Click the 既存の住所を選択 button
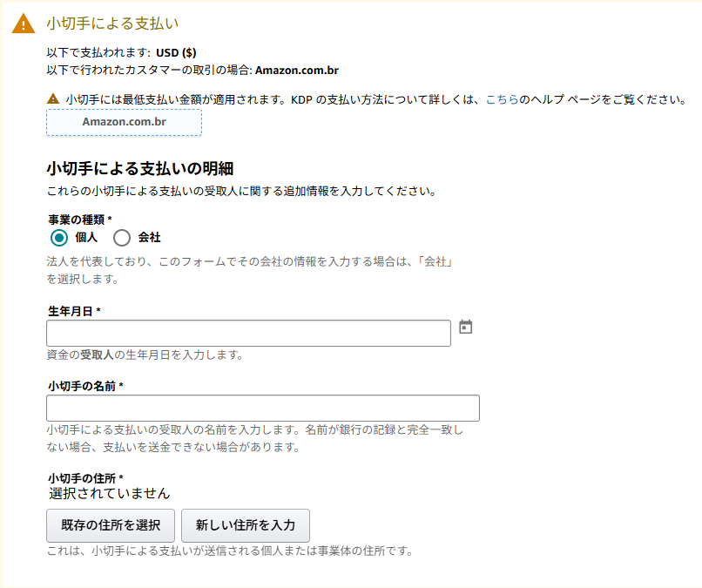This screenshot has width=702, height=588. coord(111,525)
